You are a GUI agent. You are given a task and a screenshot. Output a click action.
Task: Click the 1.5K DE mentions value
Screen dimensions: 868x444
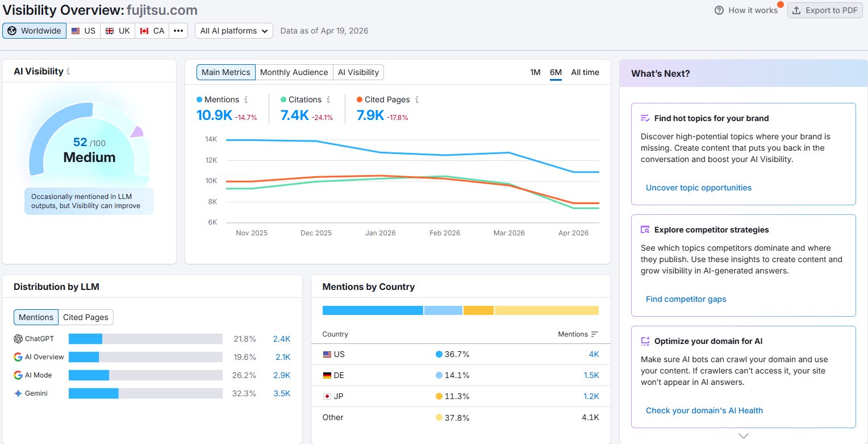click(591, 375)
